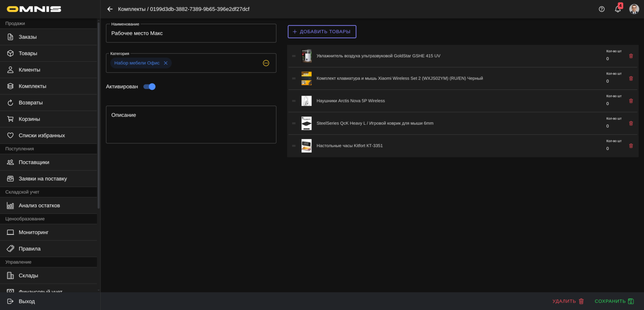Open the help question mark icon
644x310 pixels.
[x=602, y=9]
